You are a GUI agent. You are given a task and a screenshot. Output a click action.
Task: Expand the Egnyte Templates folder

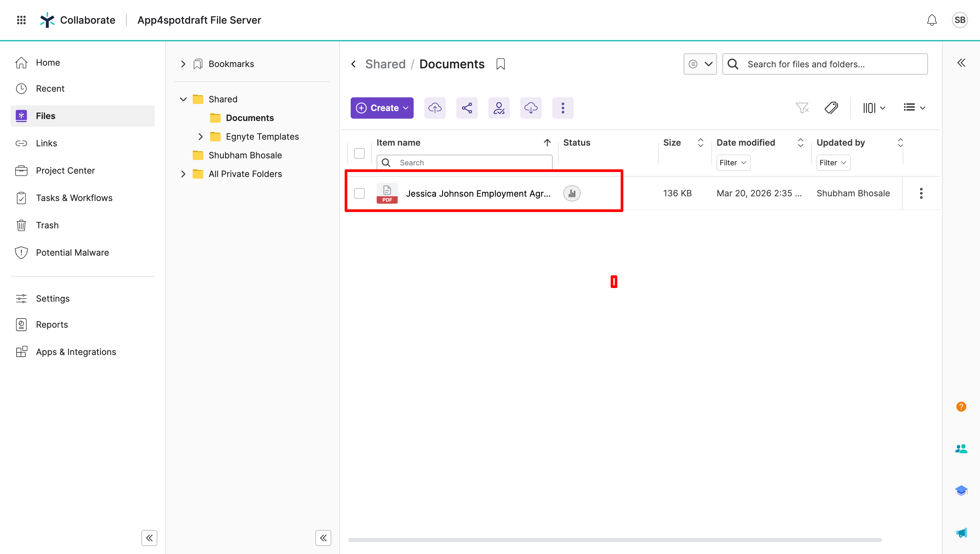[200, 137]
